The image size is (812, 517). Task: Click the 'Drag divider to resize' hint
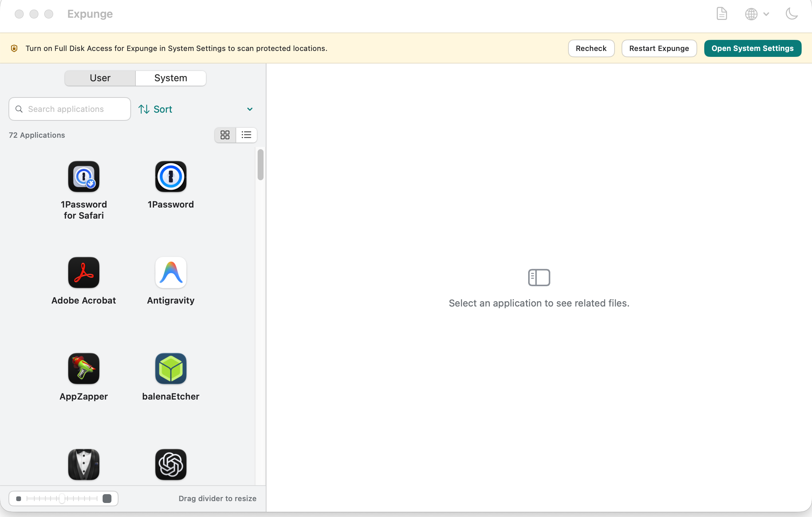click(x=217, y=499)
